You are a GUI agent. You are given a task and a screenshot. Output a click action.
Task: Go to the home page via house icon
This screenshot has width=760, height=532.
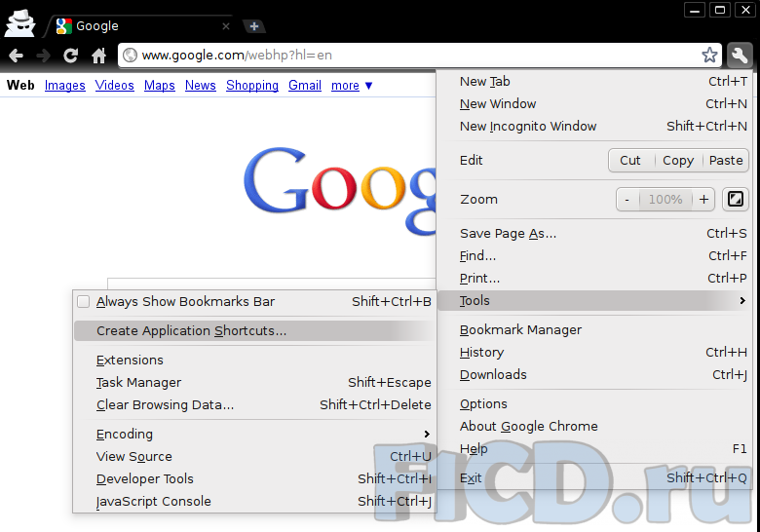coord(98,56)
